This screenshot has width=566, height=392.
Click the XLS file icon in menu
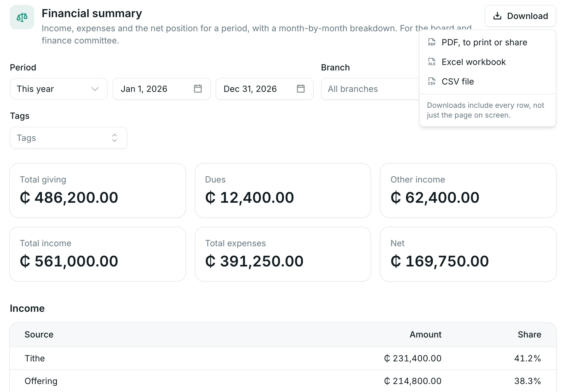432,62
